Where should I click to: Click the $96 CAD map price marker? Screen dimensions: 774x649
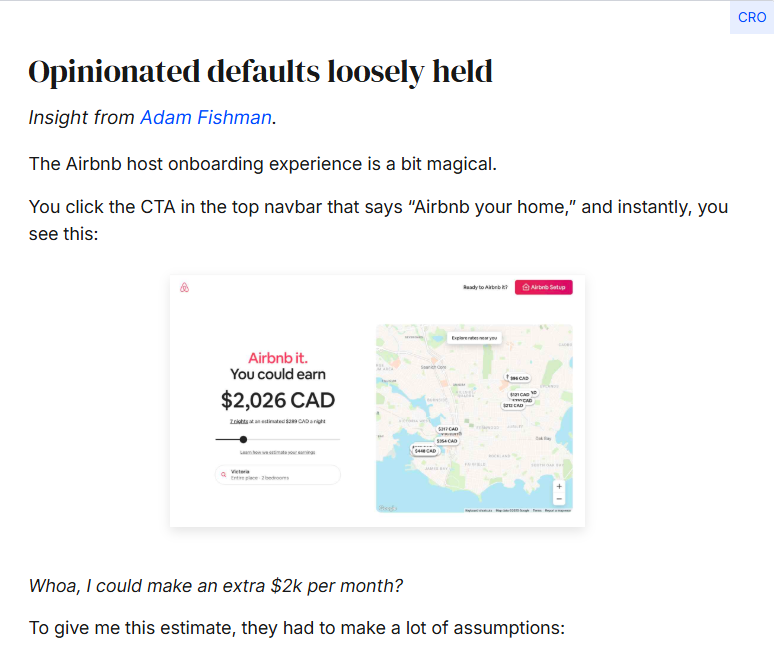coord(518,378)
